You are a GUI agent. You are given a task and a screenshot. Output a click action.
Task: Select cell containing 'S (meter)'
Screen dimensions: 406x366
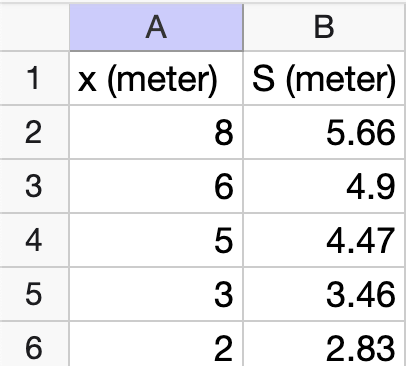pos(325,78)
